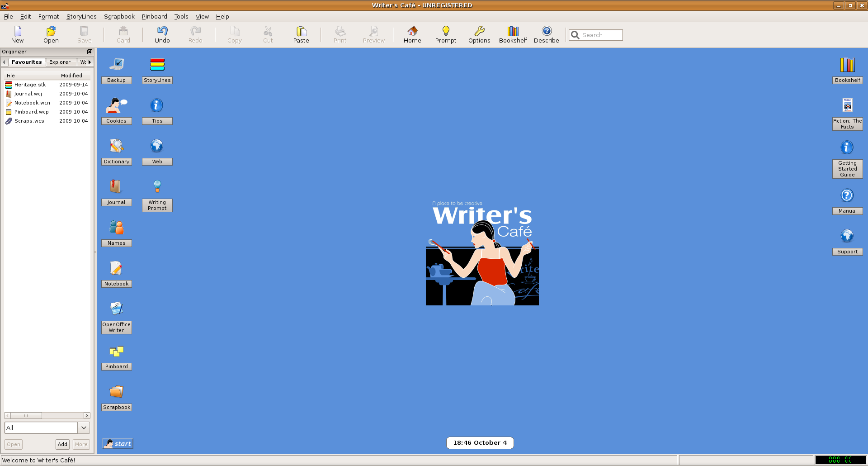The image size is (868, 466).
Task: Open the Scrapbook folder icon
Action: tap(116, 391)
